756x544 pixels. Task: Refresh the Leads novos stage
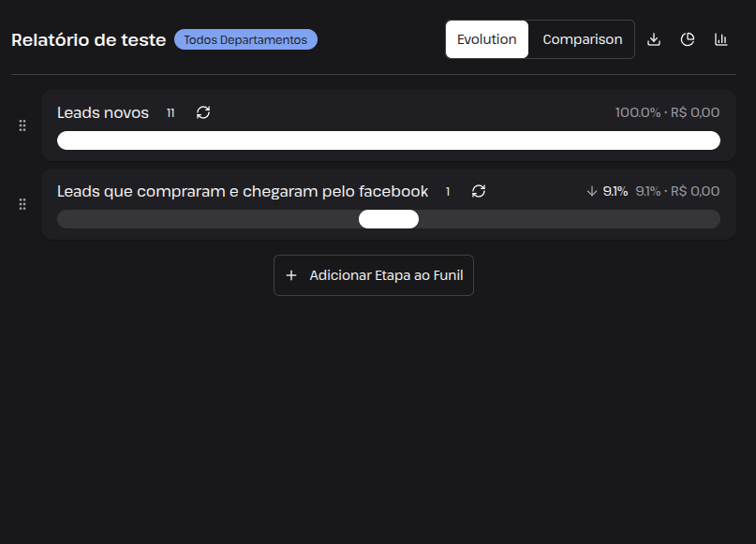pyautogui.click(x=203, y=112)
